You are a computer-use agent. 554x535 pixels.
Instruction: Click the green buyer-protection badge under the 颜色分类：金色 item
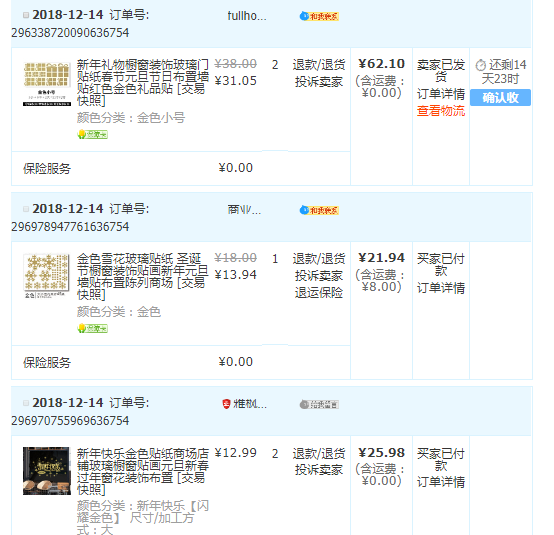[93, 328]
